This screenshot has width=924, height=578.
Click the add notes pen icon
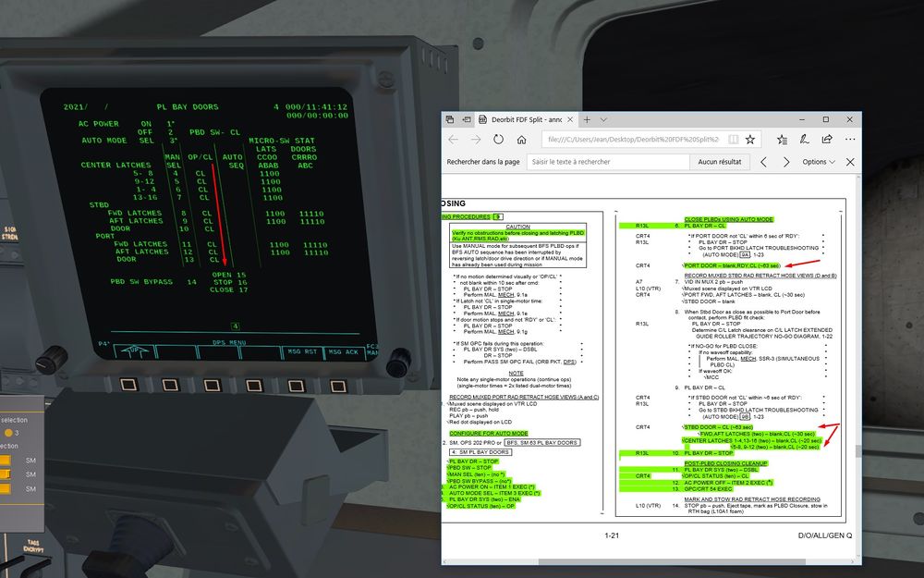pyautogui.click(x=804, y=140)
